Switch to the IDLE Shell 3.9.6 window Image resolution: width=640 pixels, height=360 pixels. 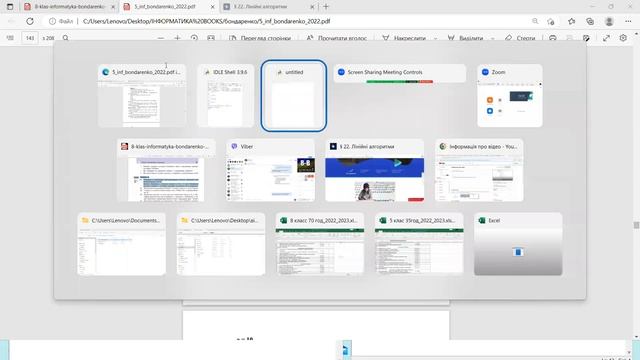tap(225, 96)
